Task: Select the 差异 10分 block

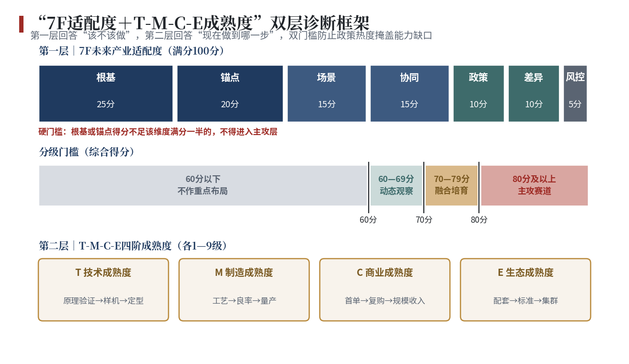Action: [534, 93]
